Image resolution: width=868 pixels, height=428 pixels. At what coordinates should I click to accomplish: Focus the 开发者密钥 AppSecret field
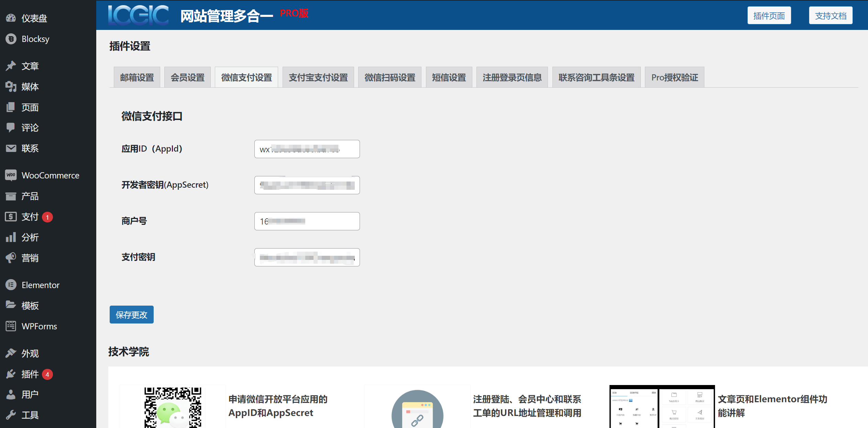307,185
